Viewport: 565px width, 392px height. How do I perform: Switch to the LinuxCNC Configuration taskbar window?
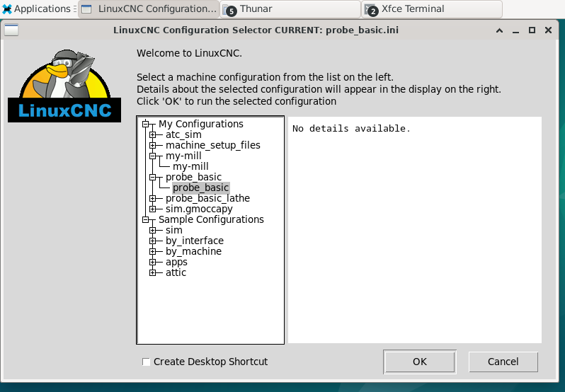pos(149,9)
